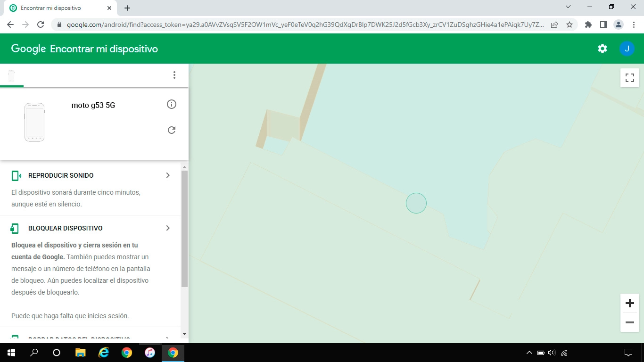Refresh the moto g53 5G location
Screen dimensions: 644x362
(x=172, y=130)
